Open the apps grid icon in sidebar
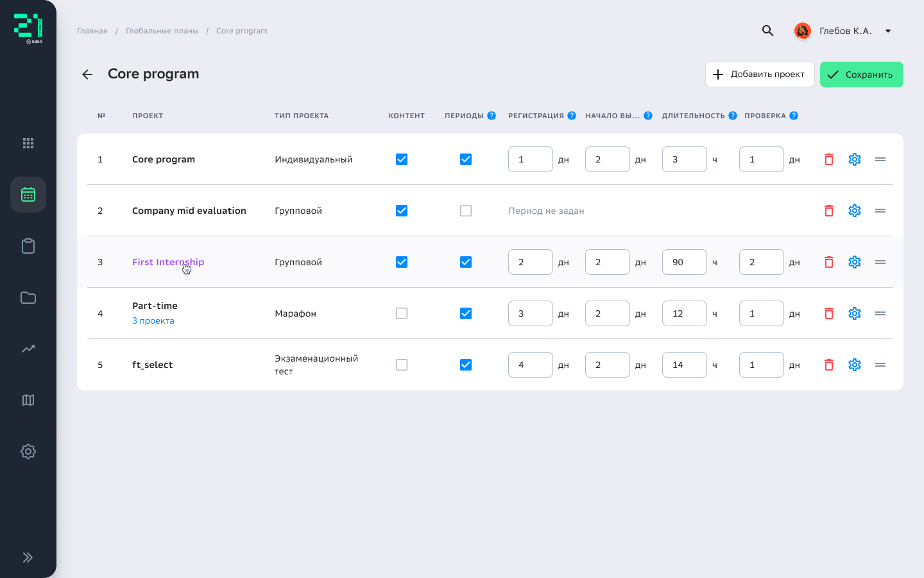 pyautogui.click(x=28, y=143)
